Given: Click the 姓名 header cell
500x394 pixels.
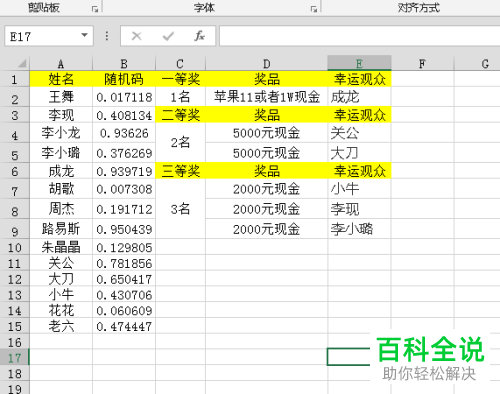Looking at the screenshot, I should (61, 79).
